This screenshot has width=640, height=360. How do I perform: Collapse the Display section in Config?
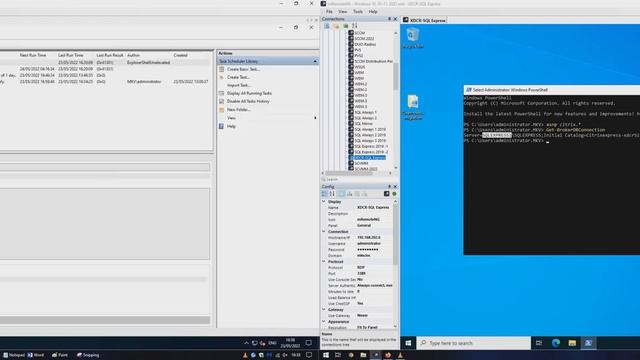(x=324, y=202)
